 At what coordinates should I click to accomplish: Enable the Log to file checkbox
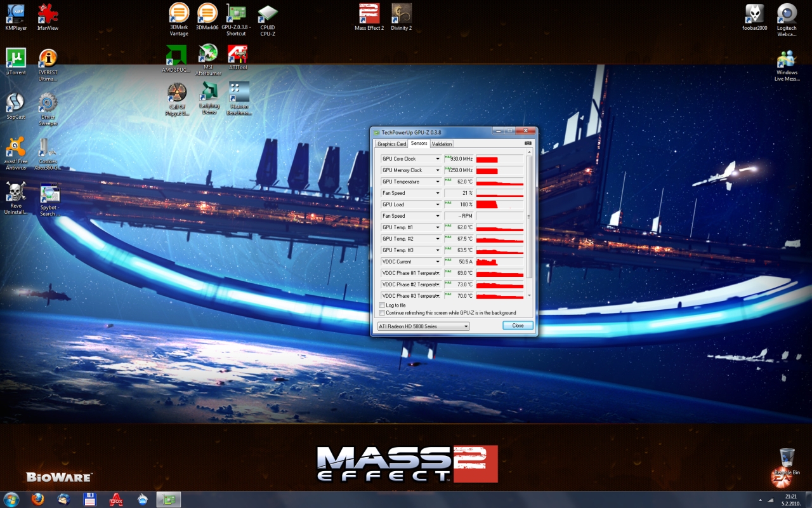[382, 305]
